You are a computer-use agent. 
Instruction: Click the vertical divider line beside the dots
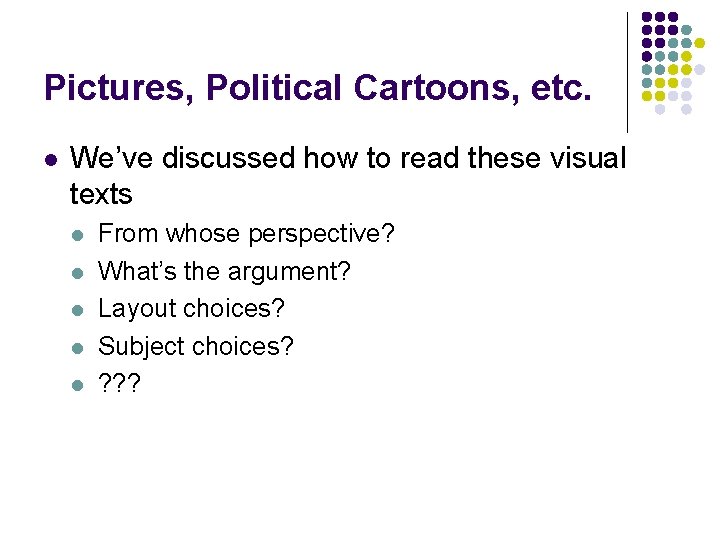627,72
